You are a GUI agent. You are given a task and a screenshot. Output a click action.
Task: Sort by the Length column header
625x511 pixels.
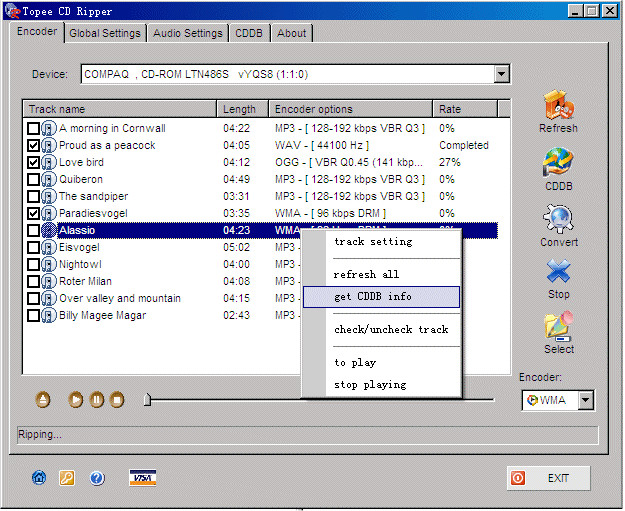point(243,109)
